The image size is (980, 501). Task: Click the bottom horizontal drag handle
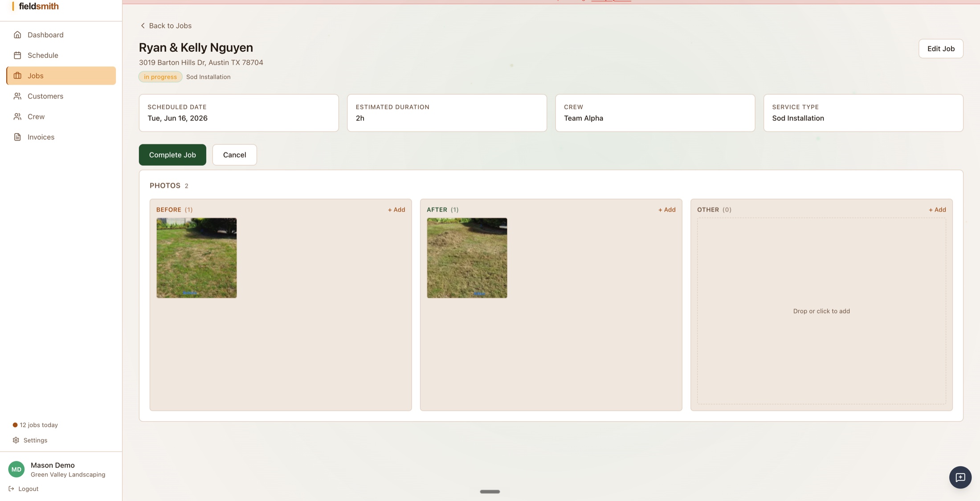tap(490, 492)
